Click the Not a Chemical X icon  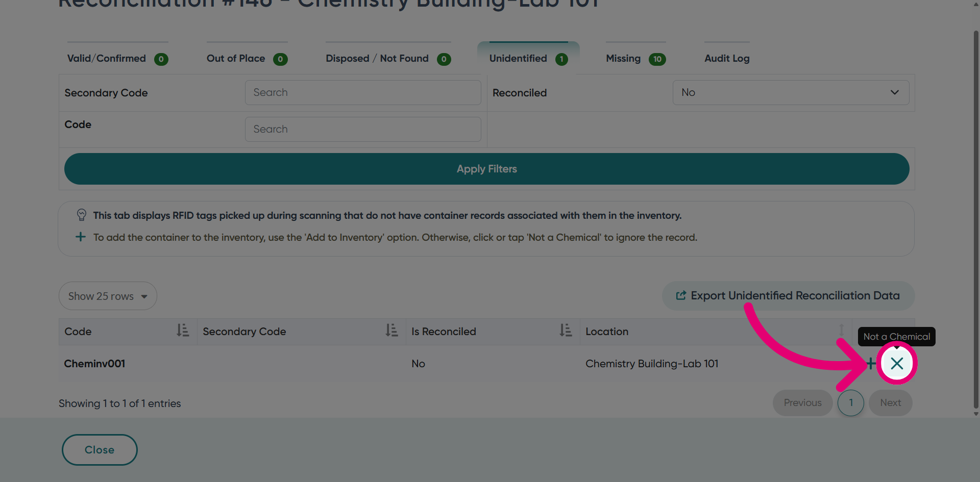pyautogui.click(x=897, y=363)
